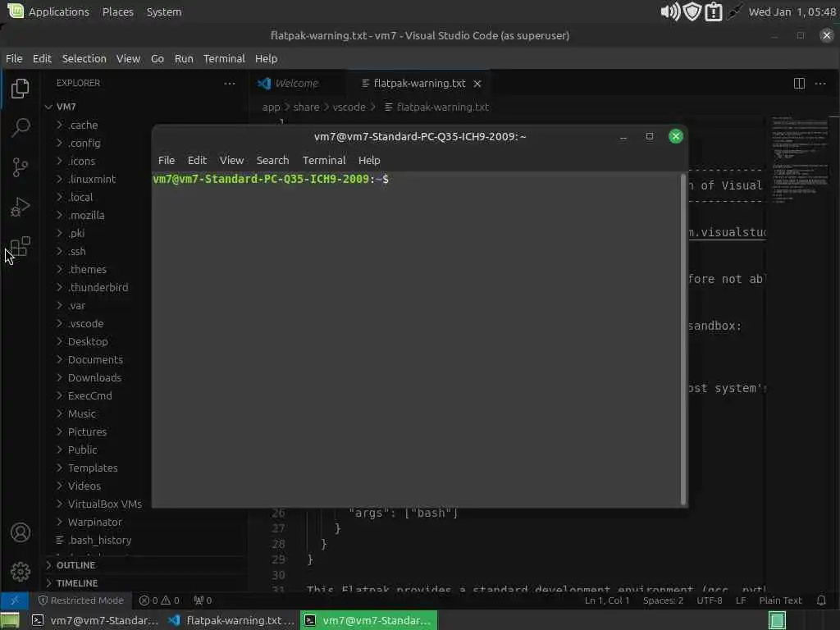Open VS Code Run menu
The width and height of the screenshot is (840, 630).
pos(184,58)
